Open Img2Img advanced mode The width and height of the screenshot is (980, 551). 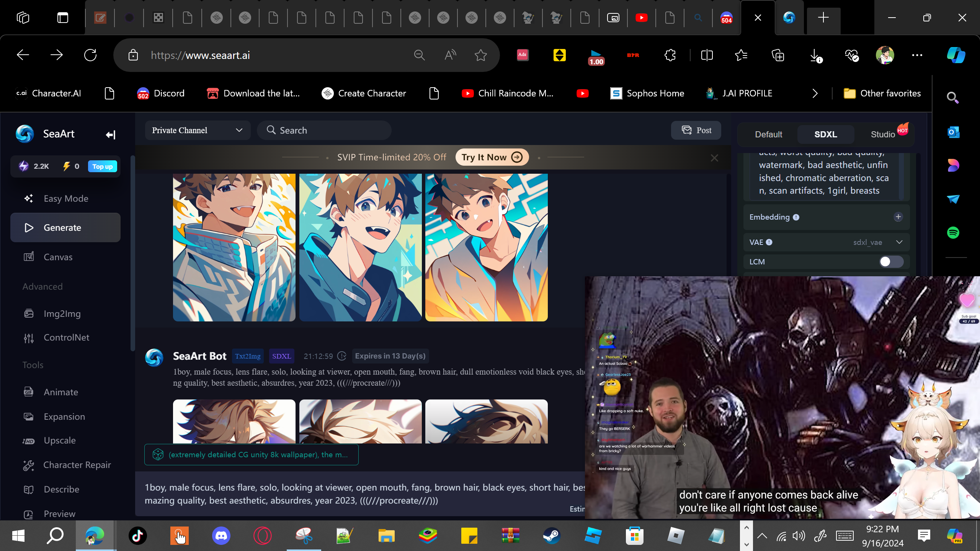(65, 314)
